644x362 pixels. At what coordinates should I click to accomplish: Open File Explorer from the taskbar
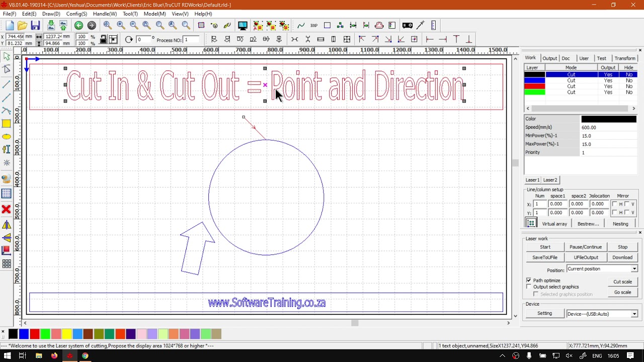[x=39, y=356]
